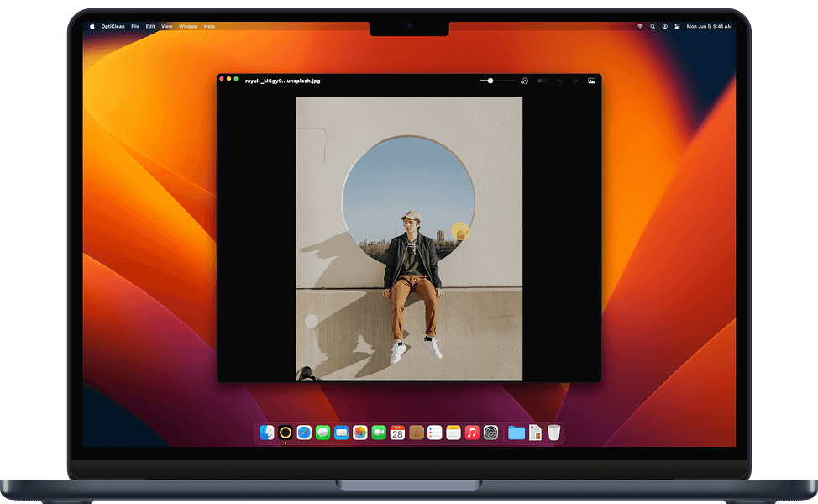
Task: Open Spotlight search from the menu bar
Action: coord(653,26)
